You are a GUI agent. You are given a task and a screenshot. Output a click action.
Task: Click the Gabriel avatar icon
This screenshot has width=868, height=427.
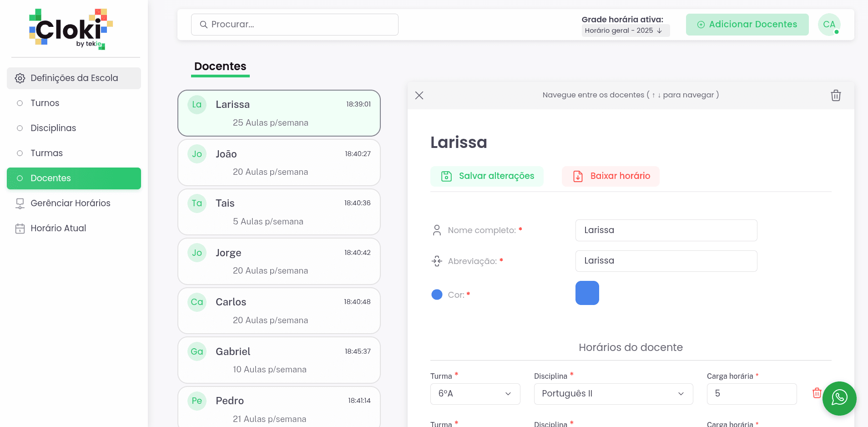coord(197,351)
